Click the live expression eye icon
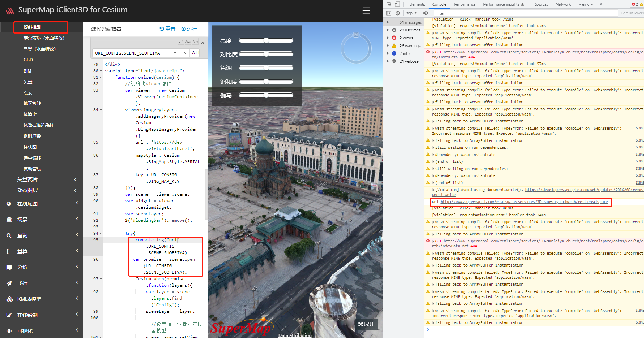The height and width of the screenshot is (338, 644). (x=426, y=13)
